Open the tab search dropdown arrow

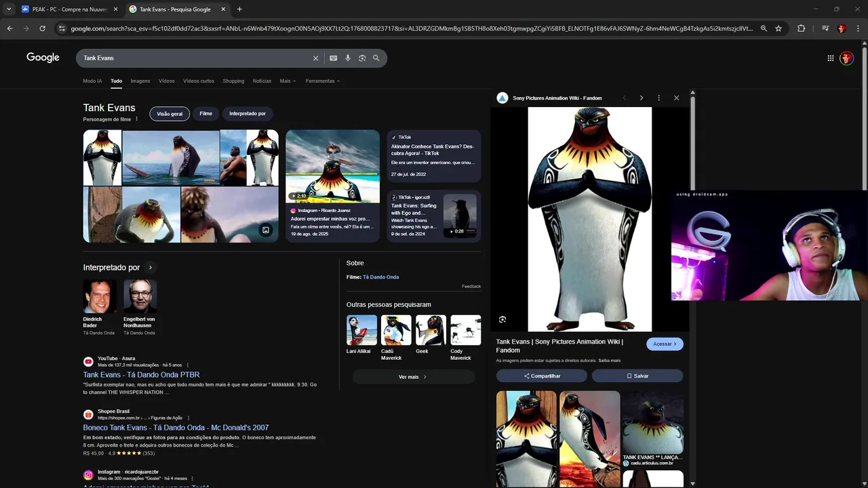(x=9, y=9)
